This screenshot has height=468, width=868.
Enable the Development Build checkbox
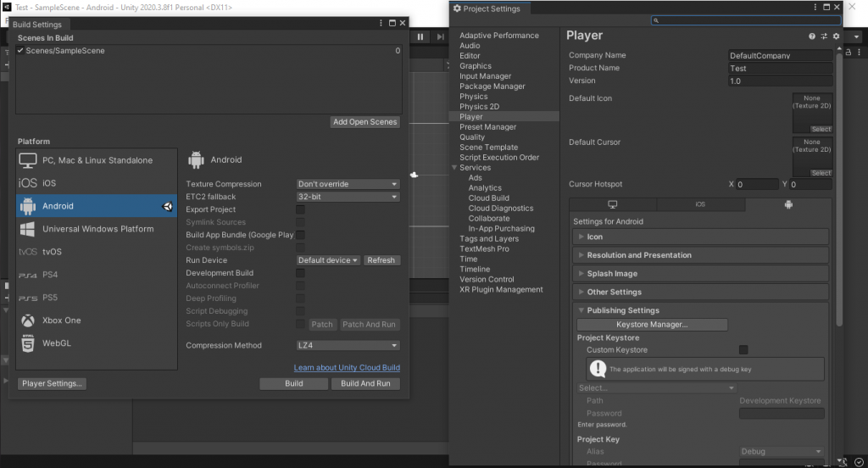300,273
